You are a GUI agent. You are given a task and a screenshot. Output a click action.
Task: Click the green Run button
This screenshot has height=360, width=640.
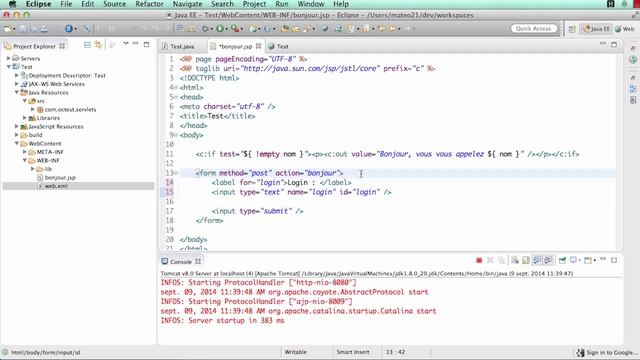(x=220, y=29)
